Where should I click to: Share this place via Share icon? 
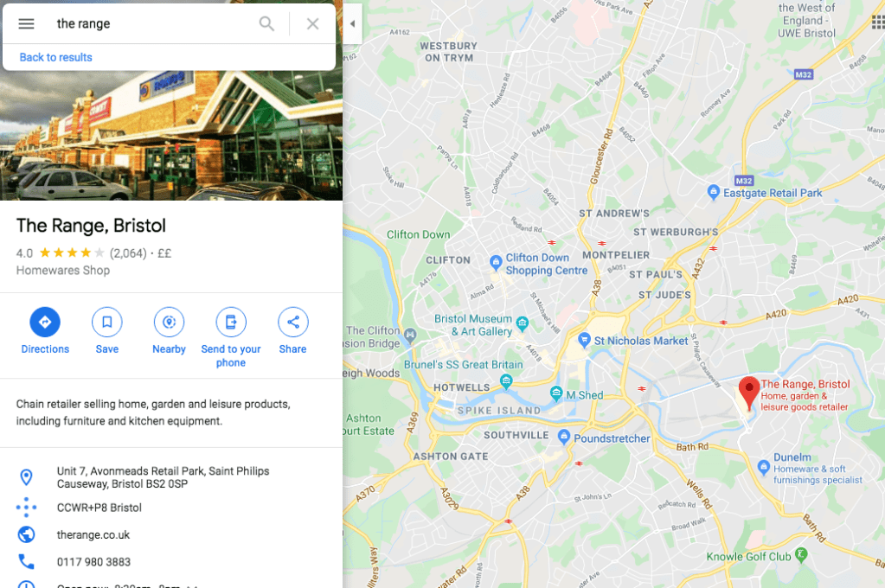click(293, 323)
